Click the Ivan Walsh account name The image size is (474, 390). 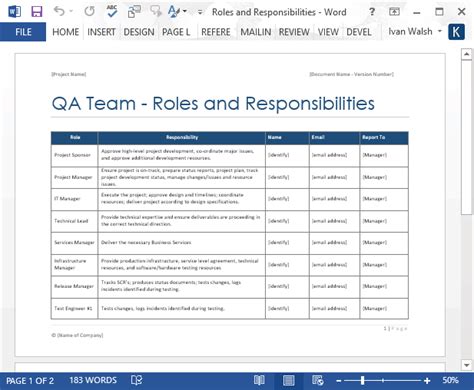pyautogui.click(x=410, y=31)
